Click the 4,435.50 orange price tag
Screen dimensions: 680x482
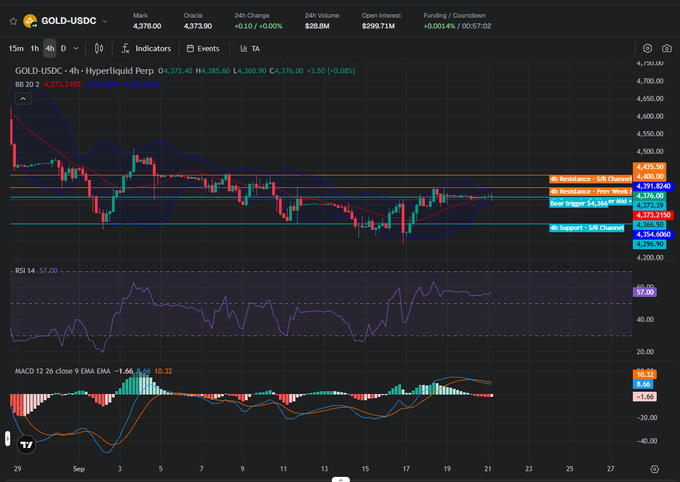tap(649, 167)
